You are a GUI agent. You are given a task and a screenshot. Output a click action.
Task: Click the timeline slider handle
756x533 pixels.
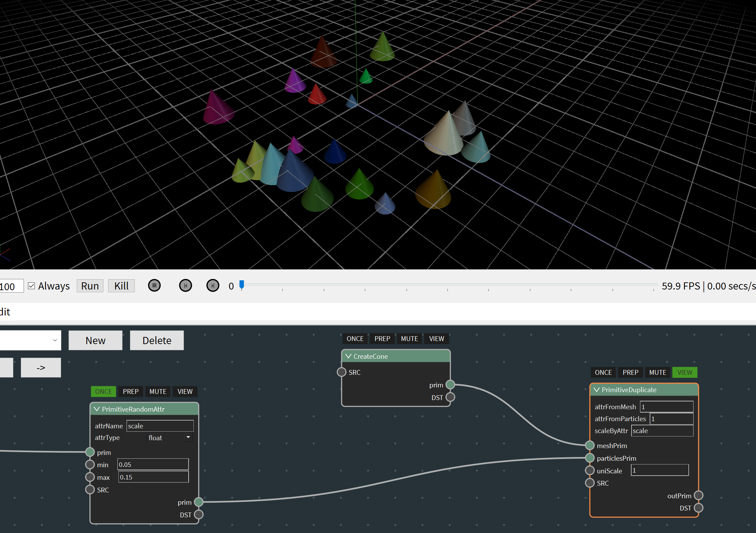[242, 284]
